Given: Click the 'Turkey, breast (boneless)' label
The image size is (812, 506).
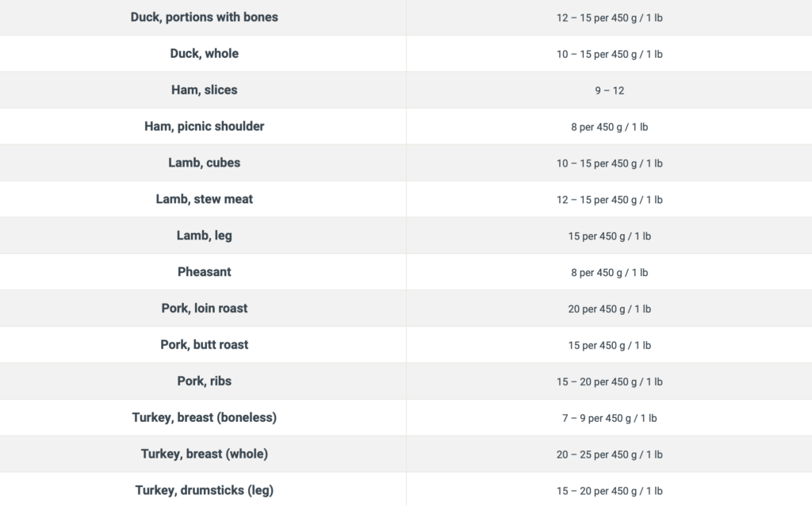Looking at the screenshot, I should (204, 417).
